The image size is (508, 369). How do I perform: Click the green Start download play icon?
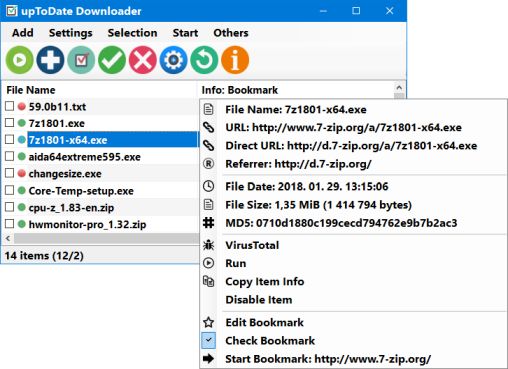point(19,60)
